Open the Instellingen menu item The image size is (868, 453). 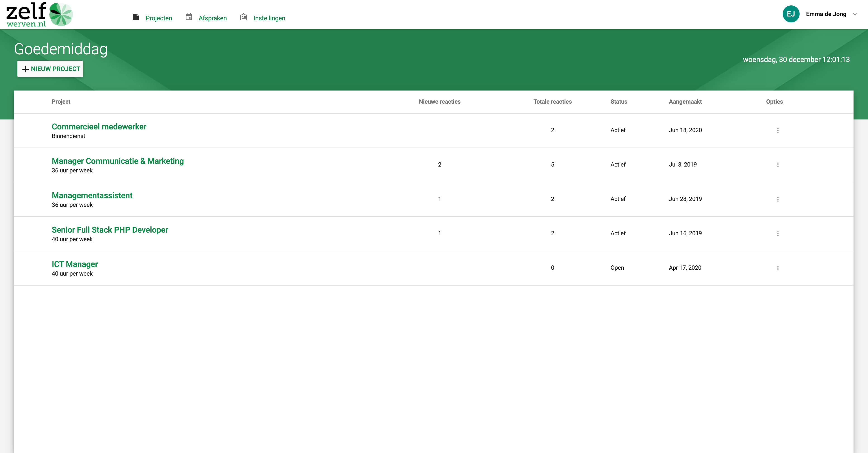click(269, 18)
